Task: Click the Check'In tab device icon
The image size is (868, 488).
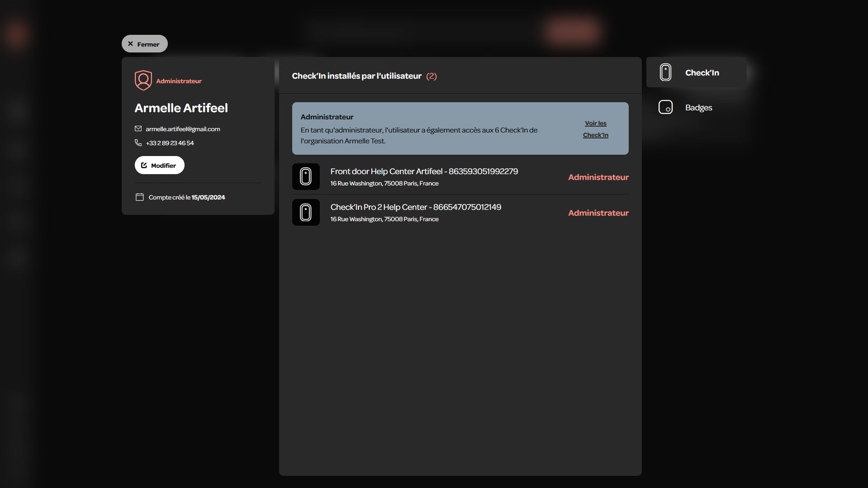Action: point(665,72)
